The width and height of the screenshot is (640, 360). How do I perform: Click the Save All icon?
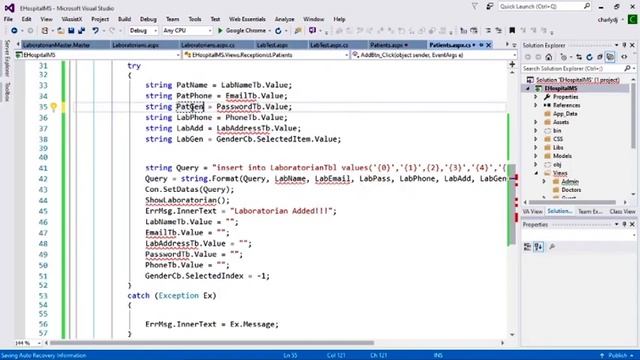[x=82, y=31]
